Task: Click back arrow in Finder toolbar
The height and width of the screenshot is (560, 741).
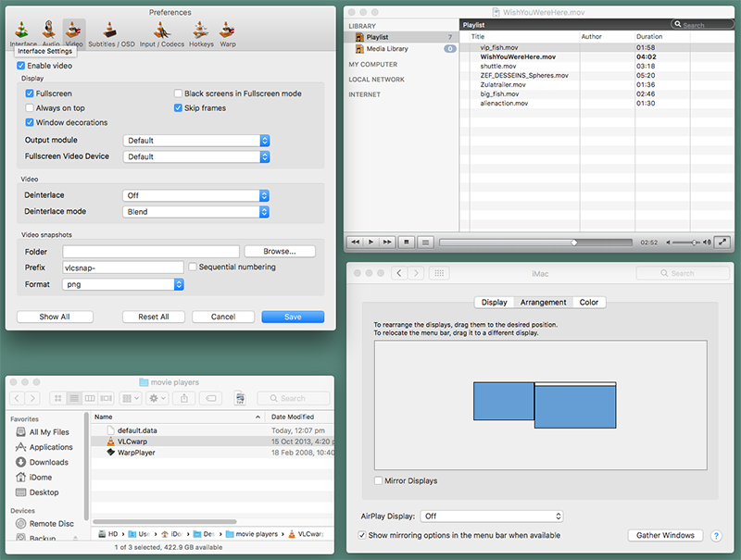Action: 17,398
